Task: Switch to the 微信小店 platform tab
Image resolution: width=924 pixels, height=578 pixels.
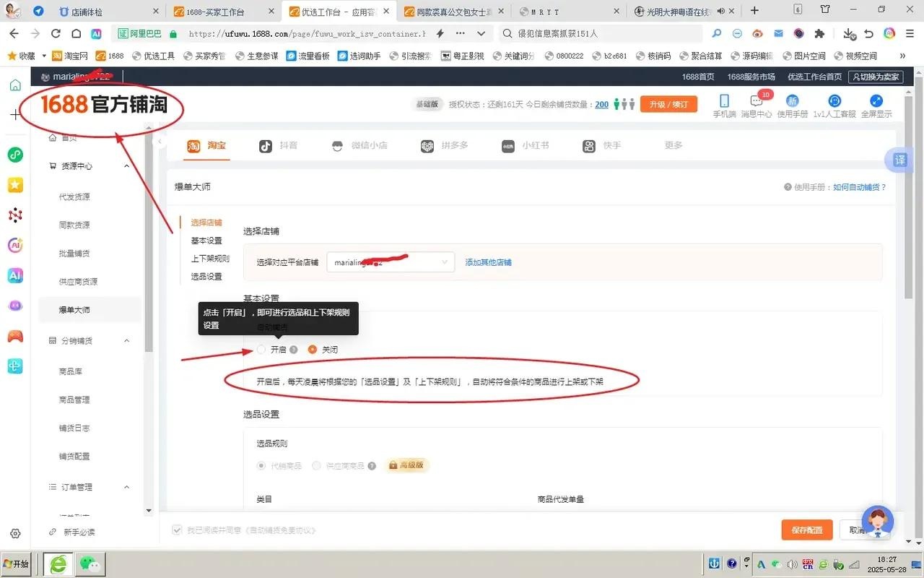Action: click(359, 145)
